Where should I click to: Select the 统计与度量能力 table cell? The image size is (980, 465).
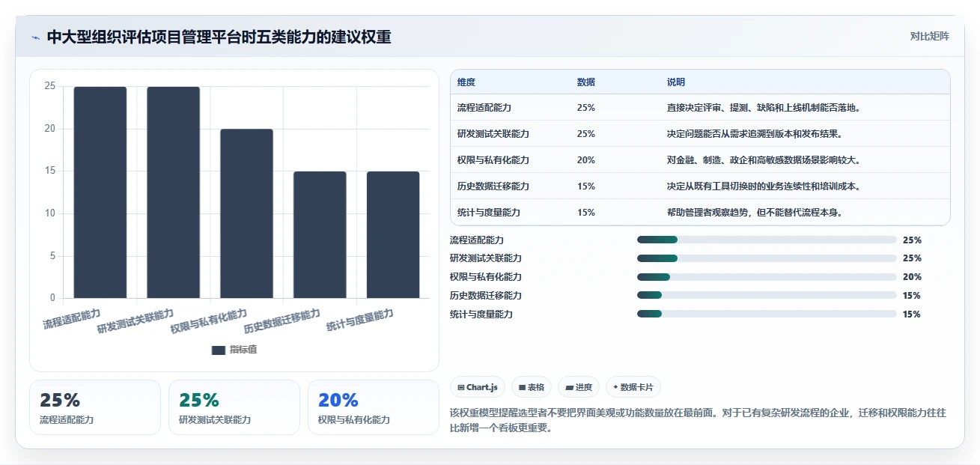pos(489,213)
